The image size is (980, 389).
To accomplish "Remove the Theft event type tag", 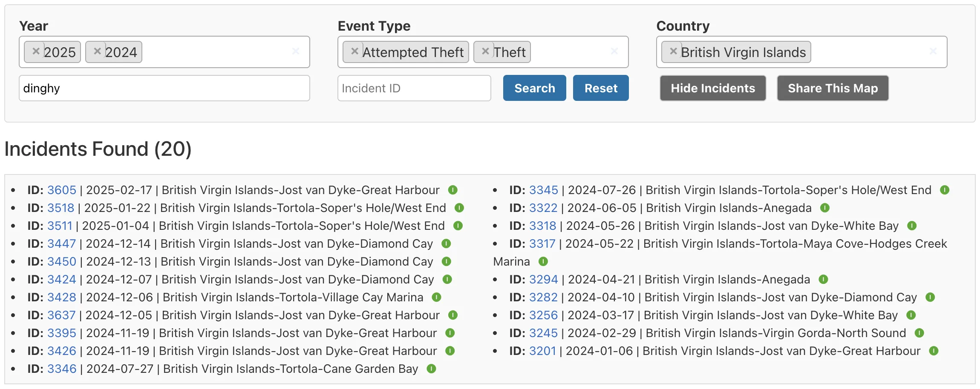I will click(485, 51).
